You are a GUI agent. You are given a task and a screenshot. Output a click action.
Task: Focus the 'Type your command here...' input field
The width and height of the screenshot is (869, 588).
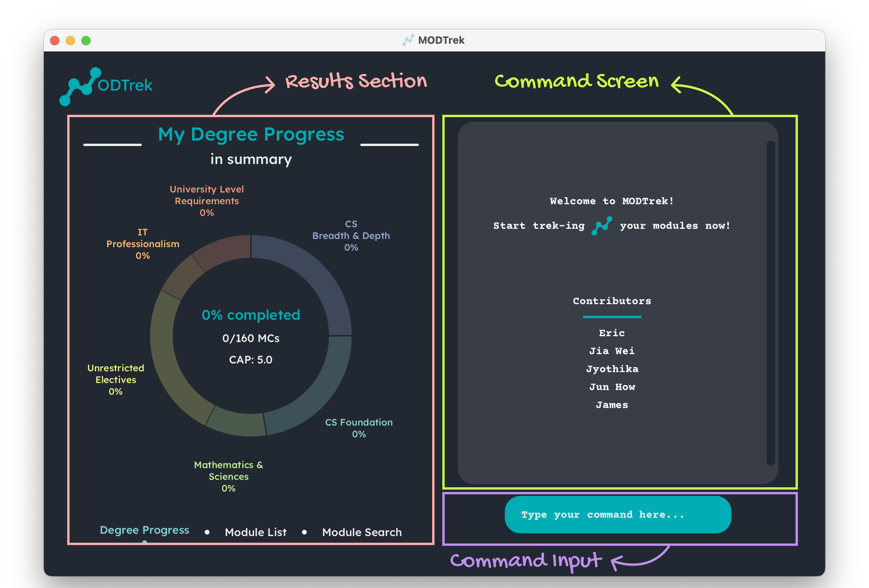pyautogui.click(x=618, y=514)
